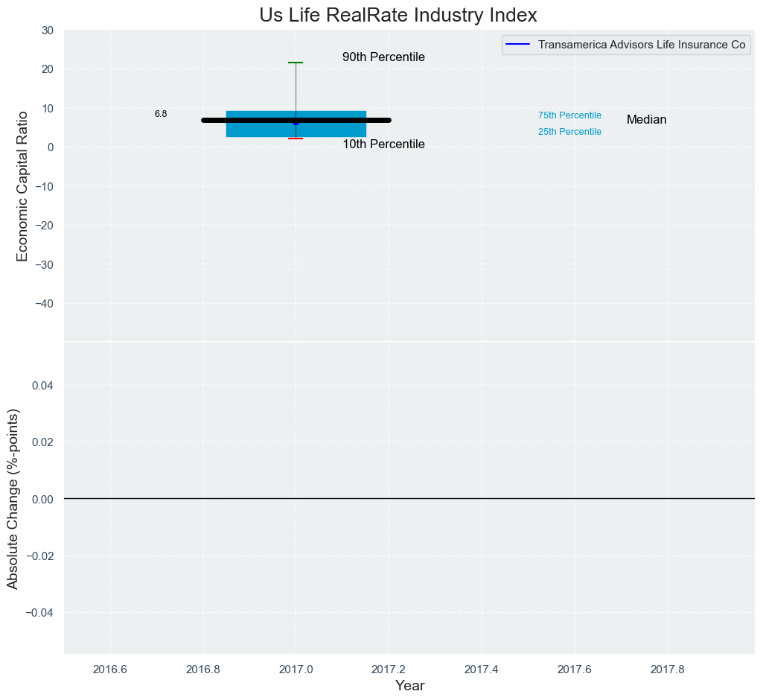The image size is (763, 700).
Task: Select the 2016.6 x-axis tick label
Action: (109, 669)
